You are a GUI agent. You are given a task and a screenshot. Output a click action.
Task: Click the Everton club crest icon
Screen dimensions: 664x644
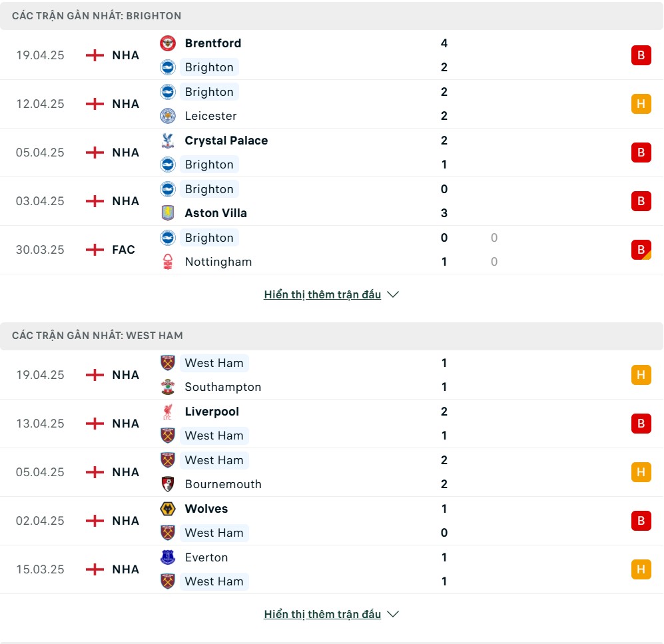(x=168, y=557)
